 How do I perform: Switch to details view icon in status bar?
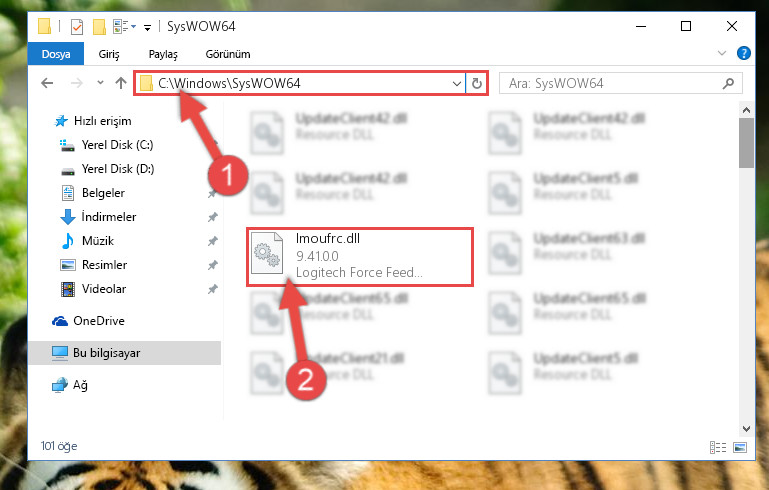718,447
